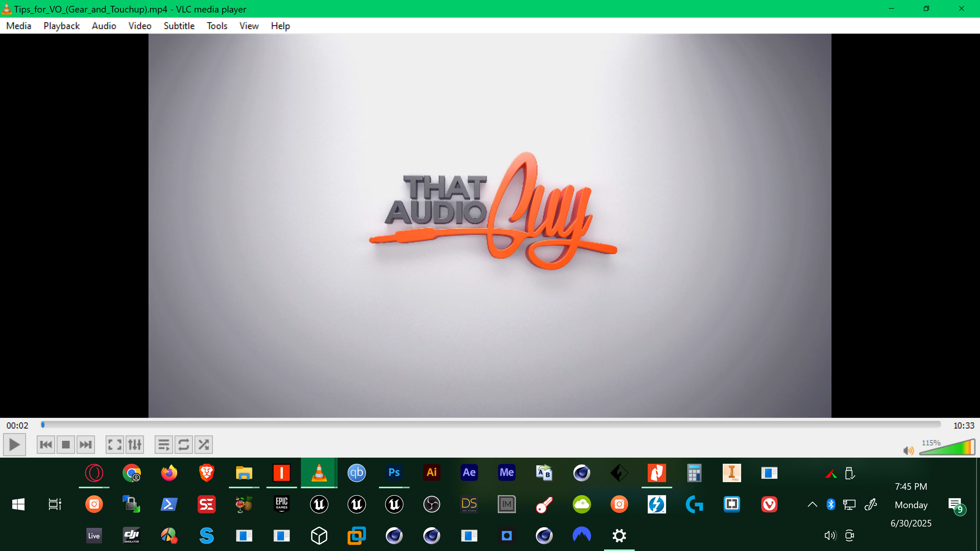The width and height of the screenshot is (980, 551).
Task: Open the Audio menu
Action: click(x=104, y=26)
